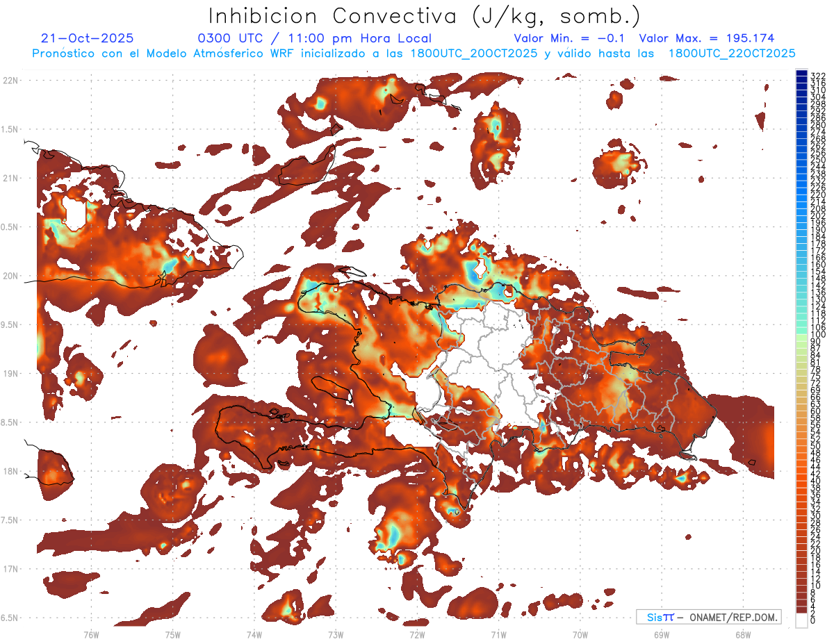Click the Inhibicion Convectiva chart title
834x644 pixels.
coord(425,16)
